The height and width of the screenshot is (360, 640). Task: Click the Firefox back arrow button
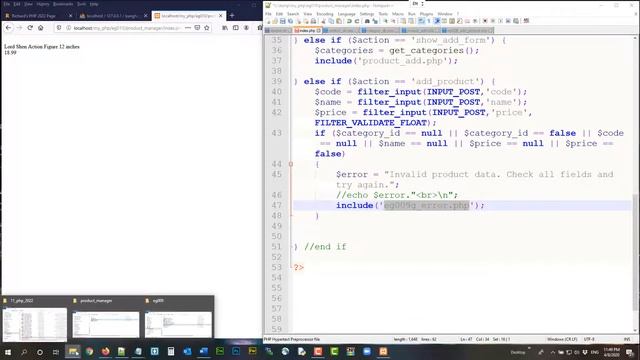coord(9,28)
